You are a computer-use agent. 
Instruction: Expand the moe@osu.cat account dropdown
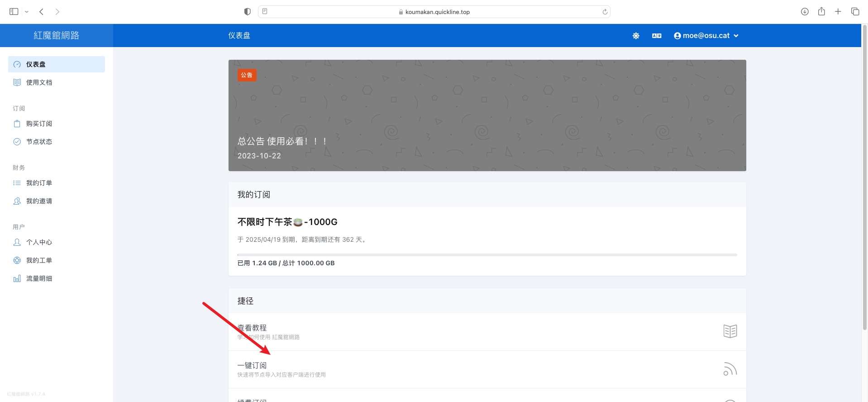coord(706,36)
